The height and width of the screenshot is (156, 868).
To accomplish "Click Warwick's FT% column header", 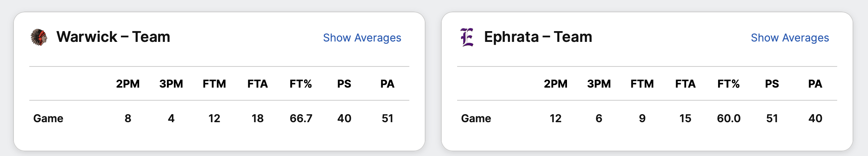I will tap(301, 84).
